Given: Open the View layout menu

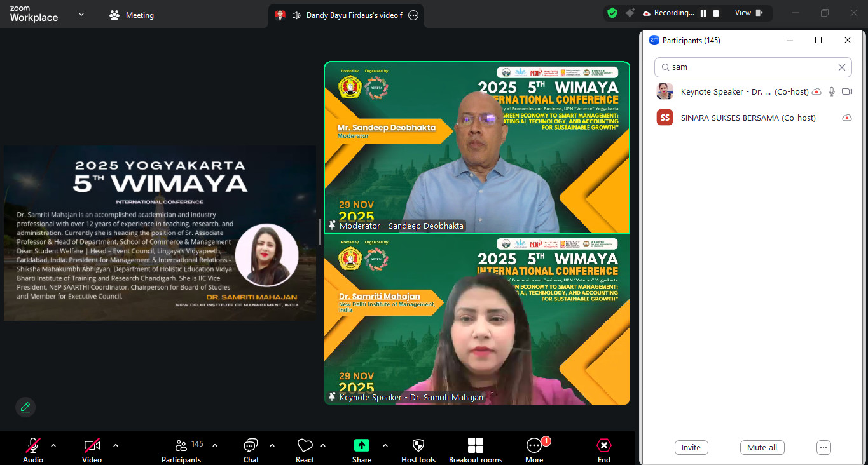Looking at the screenshot, I should (x=748, y=13).
